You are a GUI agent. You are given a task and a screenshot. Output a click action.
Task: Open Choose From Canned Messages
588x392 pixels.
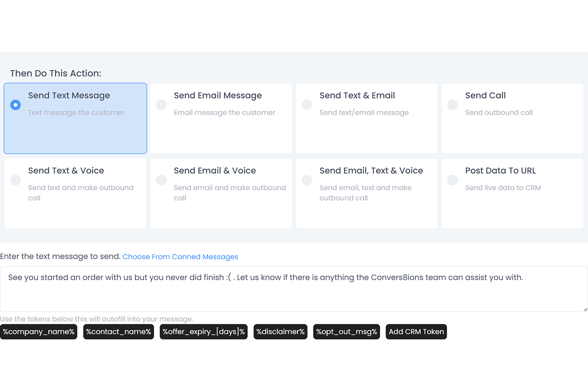pos(180,257)
